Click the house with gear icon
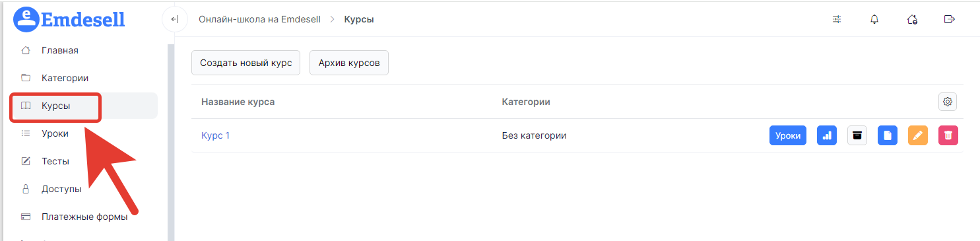 coord(912,19)
